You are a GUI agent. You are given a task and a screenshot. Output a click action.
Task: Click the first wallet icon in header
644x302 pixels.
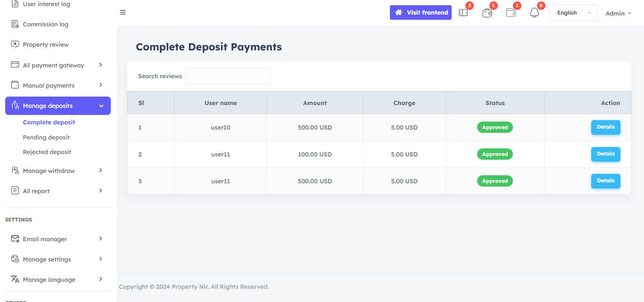point(487,13)
